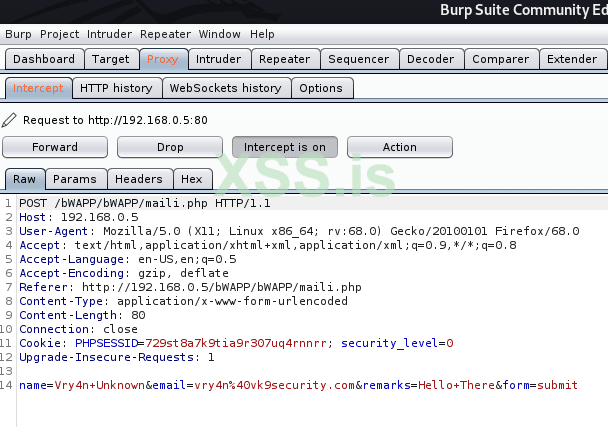Click the pencil edit icon beside Request

pos(10,120)
